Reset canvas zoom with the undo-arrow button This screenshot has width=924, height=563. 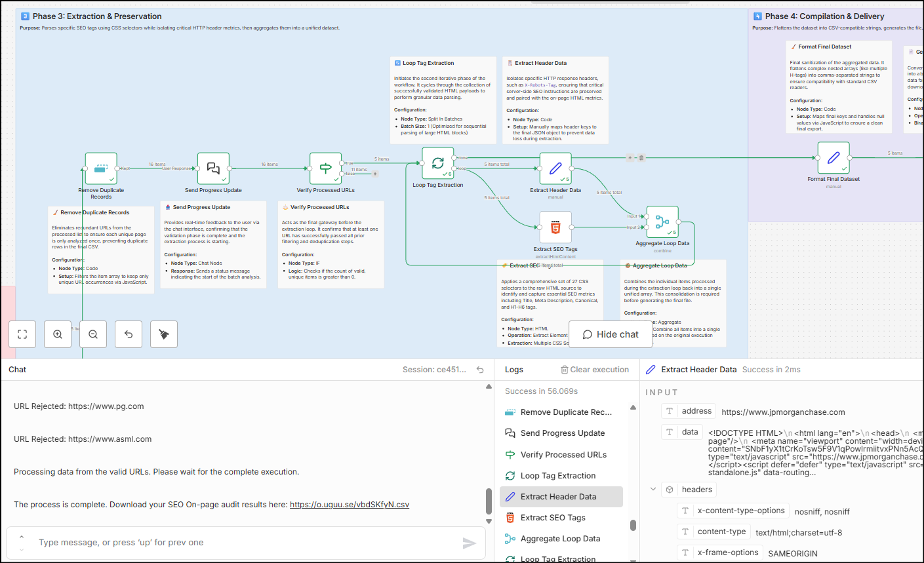click(x=129, y=334)
